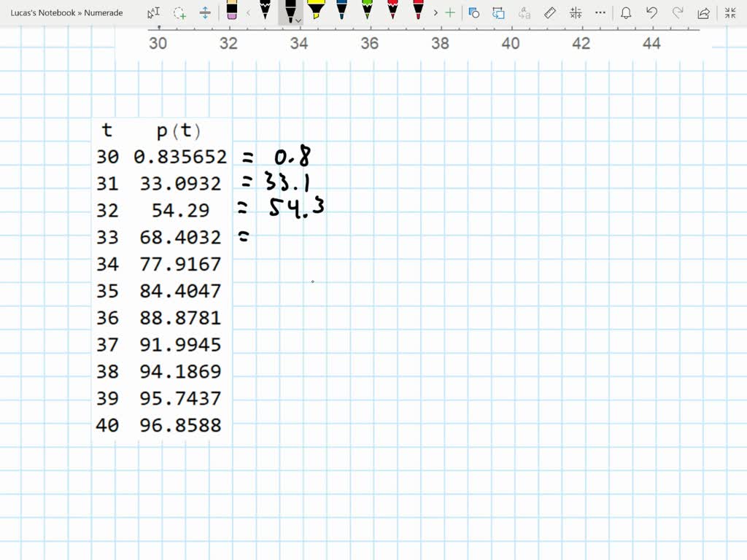Open the notifications bell menu
Image resolution: width=747 pixels, height=560 pixels.
627,12
